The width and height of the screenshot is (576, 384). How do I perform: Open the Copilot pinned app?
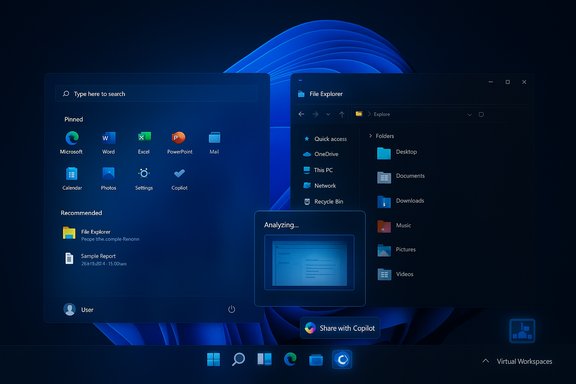[x=179, y=179]
